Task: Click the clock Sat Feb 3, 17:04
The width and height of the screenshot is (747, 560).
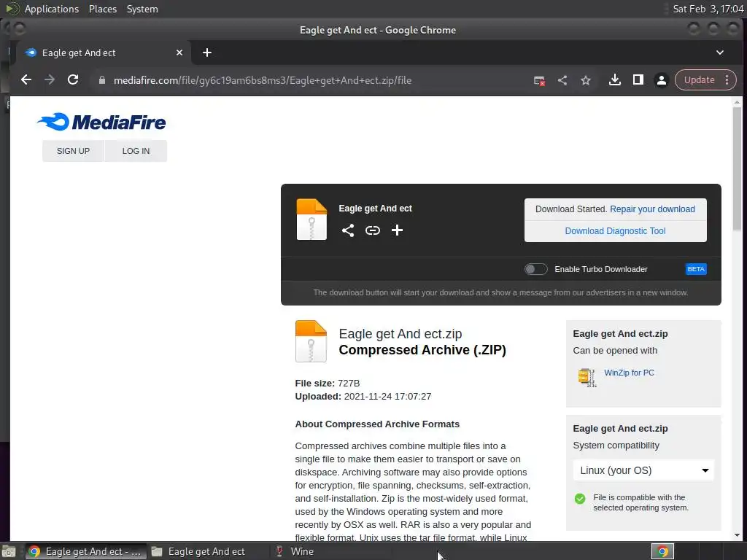Action: [x=708, y=9]
